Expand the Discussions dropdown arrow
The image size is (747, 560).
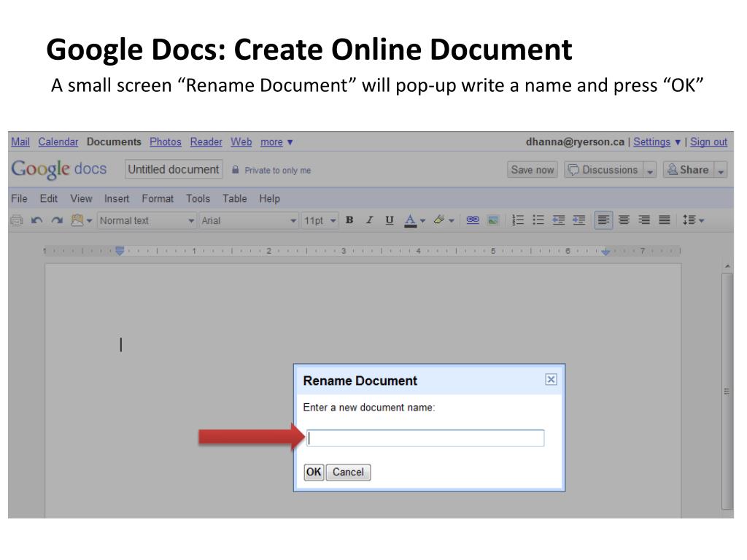click(x=650, y=171)
